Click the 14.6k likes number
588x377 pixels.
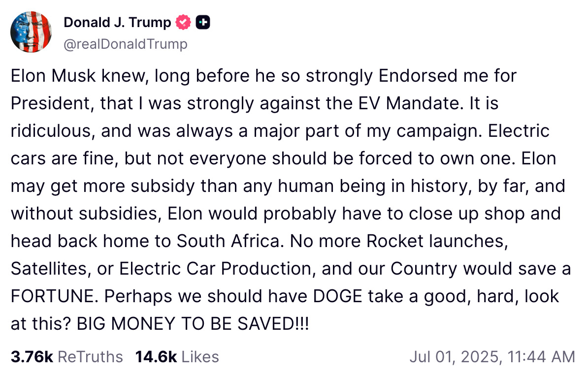[x=156, y=357]
